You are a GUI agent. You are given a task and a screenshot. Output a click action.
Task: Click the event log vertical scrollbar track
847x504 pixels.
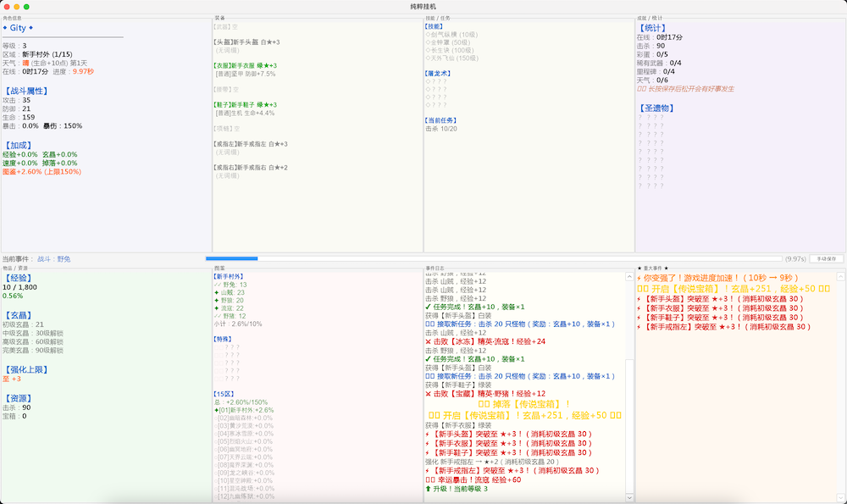point(629,387)
